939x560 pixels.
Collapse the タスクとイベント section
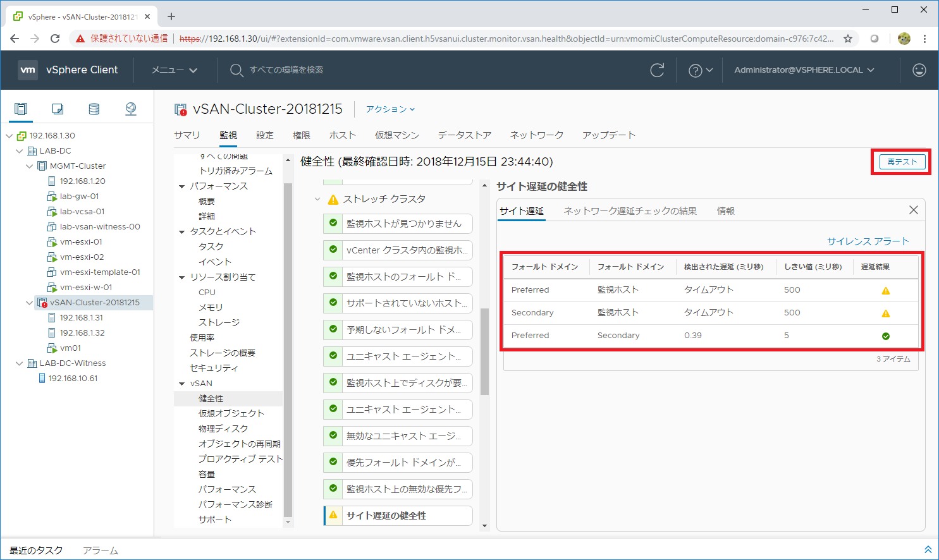[x=181, y=232]
